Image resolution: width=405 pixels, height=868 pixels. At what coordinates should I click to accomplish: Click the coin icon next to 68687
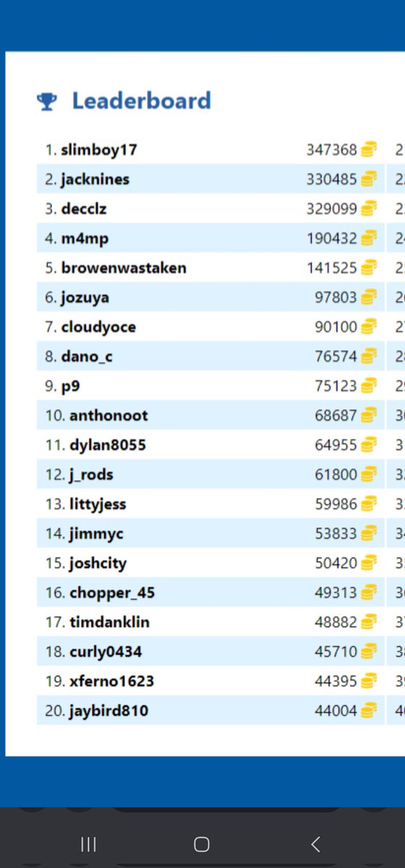click(x=369, y=415)
